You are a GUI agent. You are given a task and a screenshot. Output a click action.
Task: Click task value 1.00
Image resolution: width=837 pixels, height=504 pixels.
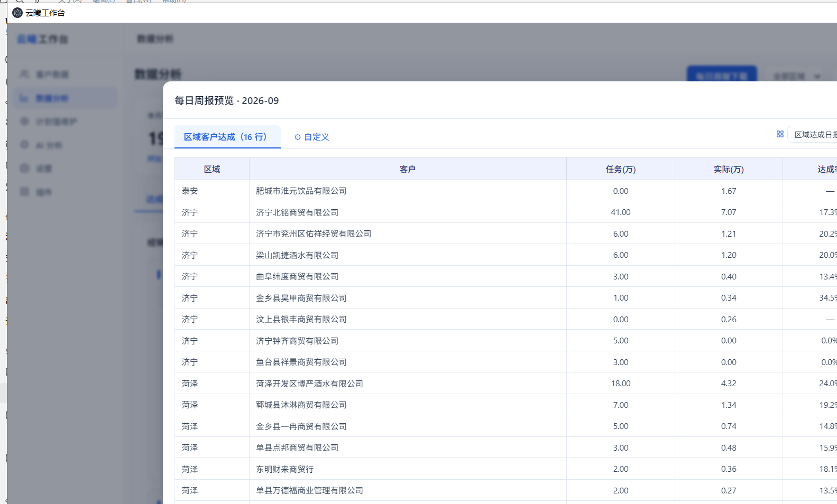tap(621, 298)
